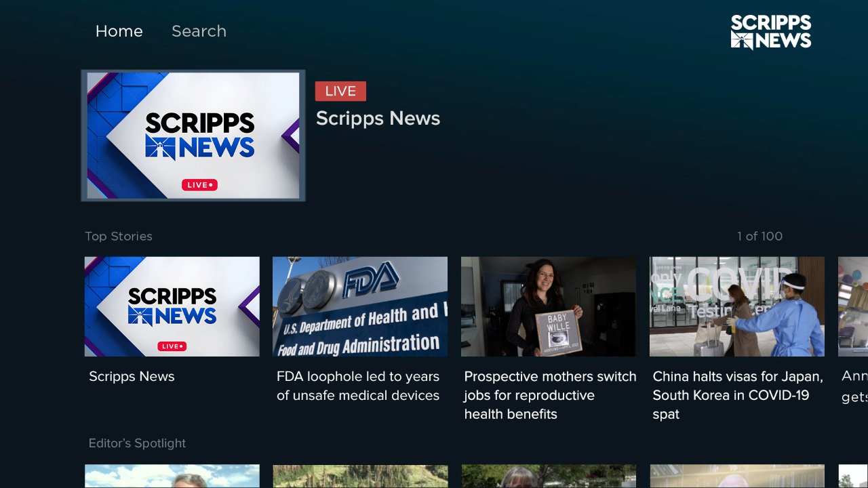This screenshot has width=868, height=488.
Task: Open the first Editor's Spotlight thumbnail
Action: [x=172, y=476]
